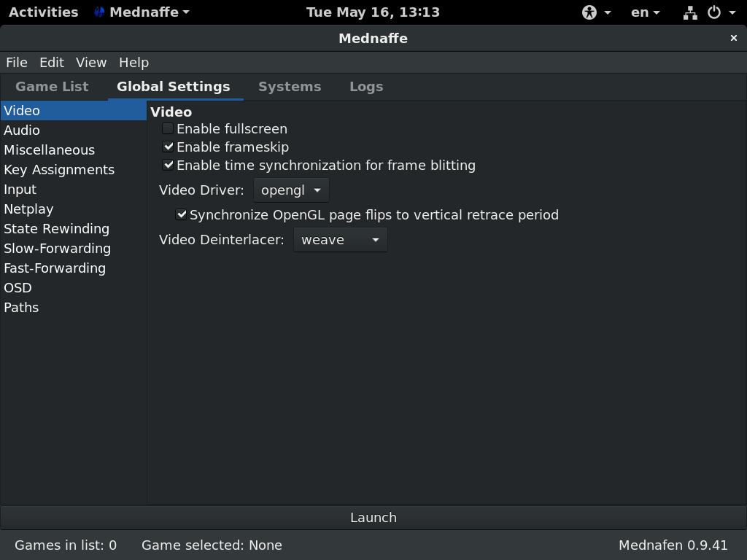The image size is (747, 560).
Task: Open the Video Driver dropdown
Action: click(x=291, y=190)
